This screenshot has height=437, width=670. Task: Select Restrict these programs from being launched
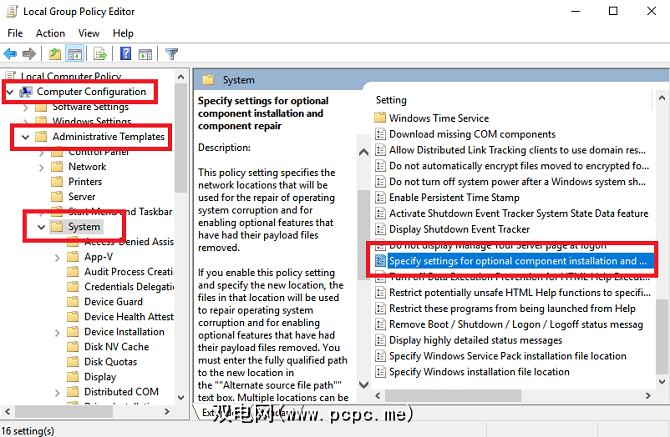click(x=512, y=308)
